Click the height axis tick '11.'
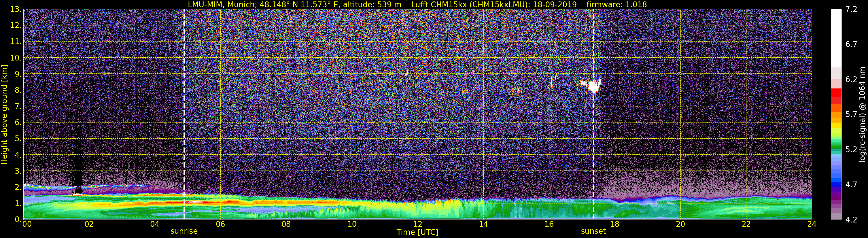The width and height of the screenshot is (868, 238). click(x=16, y=41)
